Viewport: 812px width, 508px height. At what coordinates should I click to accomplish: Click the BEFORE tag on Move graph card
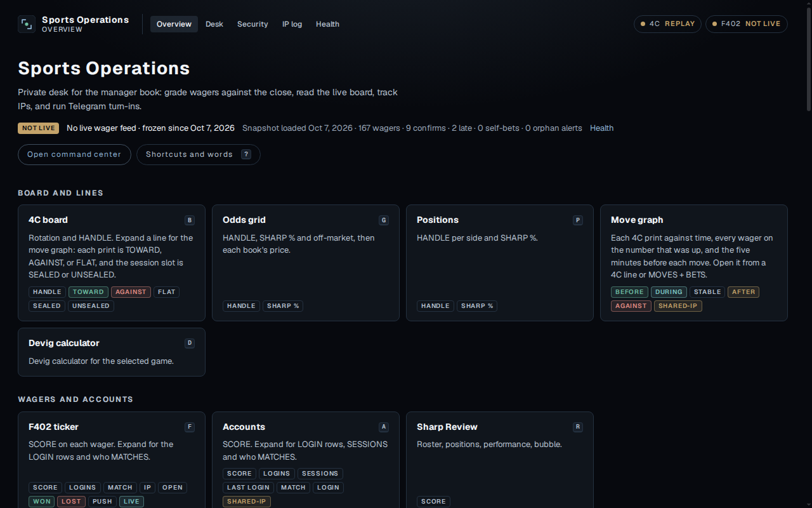point(629,292)
